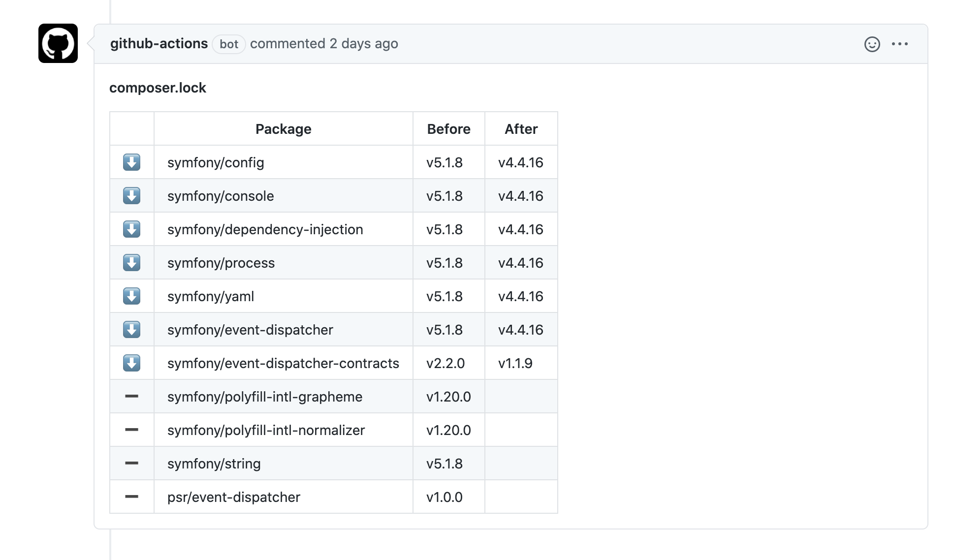Click the symfony/polyfill-intl-normalizer package name
Viewport: 955px width, 560px height.
(x=266, y=431)
